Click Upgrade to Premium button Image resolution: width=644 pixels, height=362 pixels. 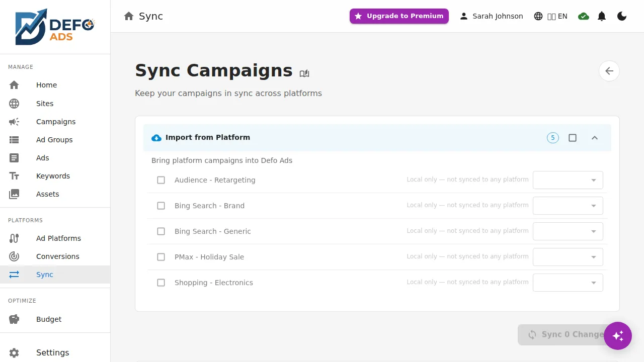[x=399, y=16]
